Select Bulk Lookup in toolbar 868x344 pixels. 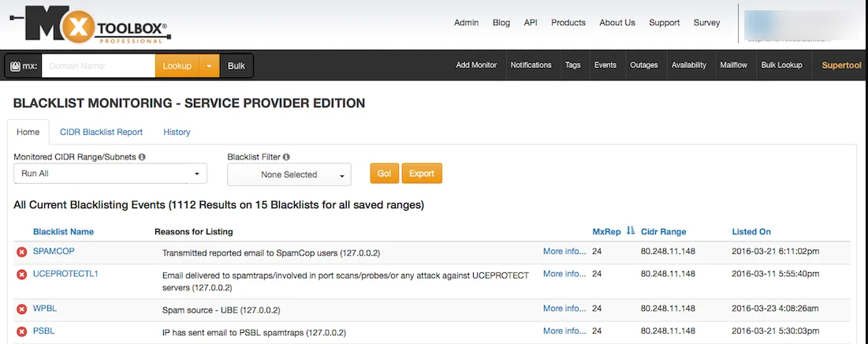pyautogui.click(x=781, y=65)
